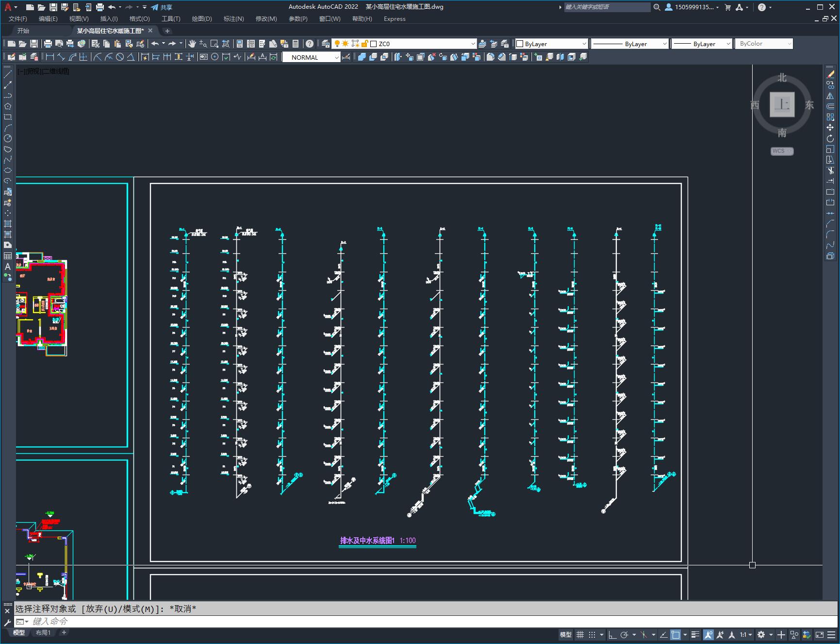
Task: Click the 模型 status bar button
Action: 566,634
